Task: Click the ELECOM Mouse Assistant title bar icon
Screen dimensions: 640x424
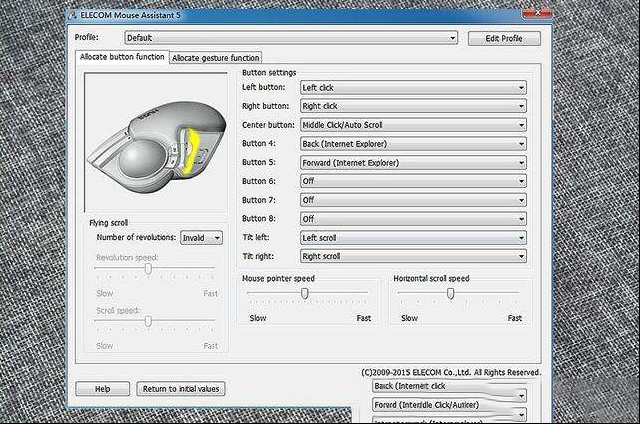Action: [x=73, y=16]
